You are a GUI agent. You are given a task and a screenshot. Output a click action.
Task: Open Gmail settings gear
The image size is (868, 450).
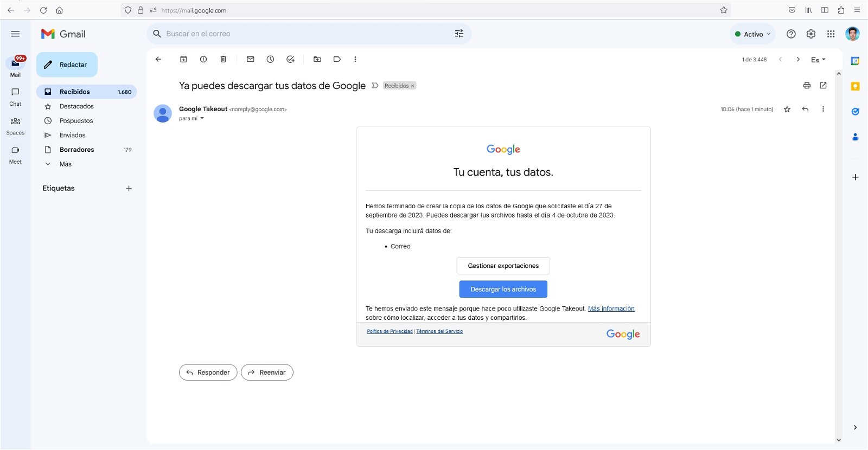811,34
